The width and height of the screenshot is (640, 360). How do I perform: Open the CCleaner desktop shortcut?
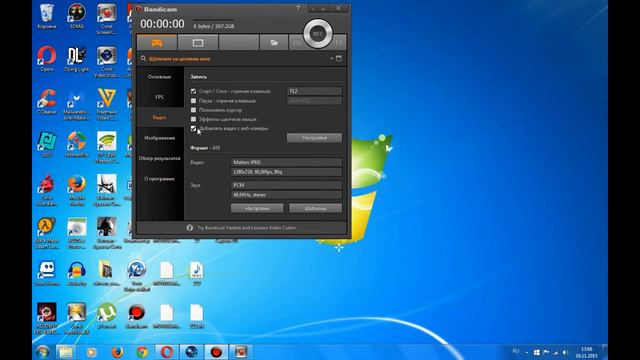47,102
